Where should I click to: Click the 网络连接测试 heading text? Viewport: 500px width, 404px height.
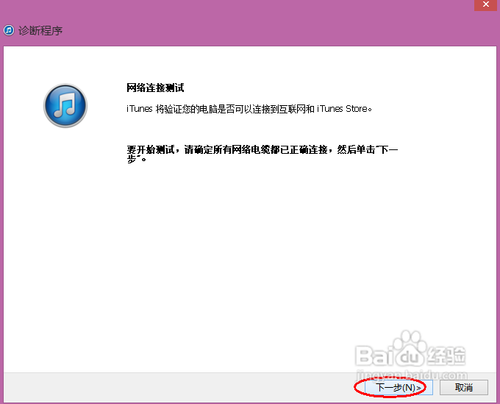155,88
